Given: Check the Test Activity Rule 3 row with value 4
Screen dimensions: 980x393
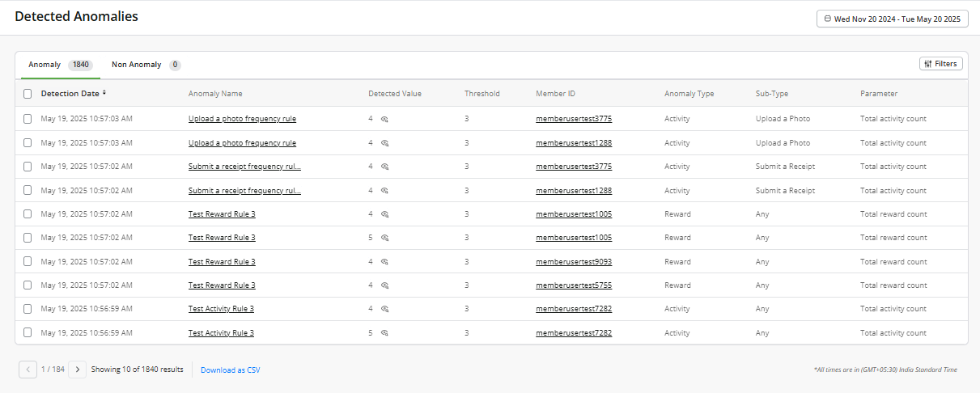Looking at the screenshot, I should click(x=28, y=309).
